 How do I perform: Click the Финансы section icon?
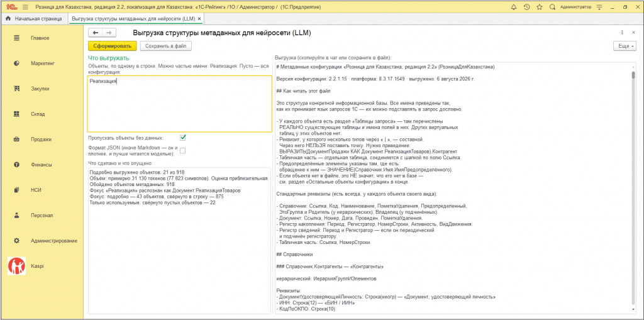click(17, 165)
